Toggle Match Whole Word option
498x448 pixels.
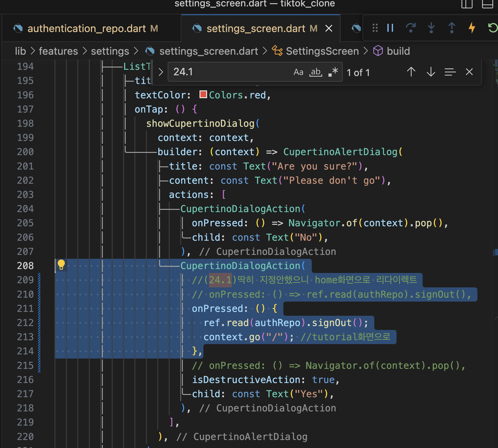[316, 72]
